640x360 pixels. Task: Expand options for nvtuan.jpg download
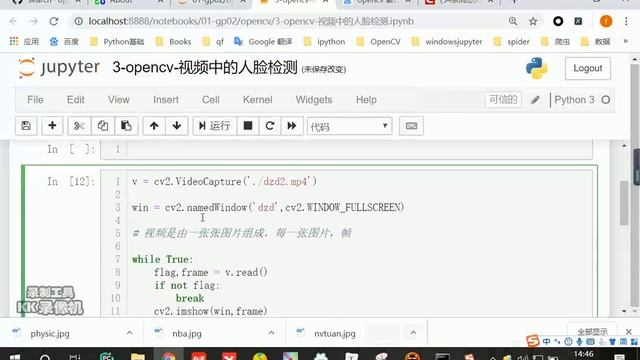(x=413, y=333)
